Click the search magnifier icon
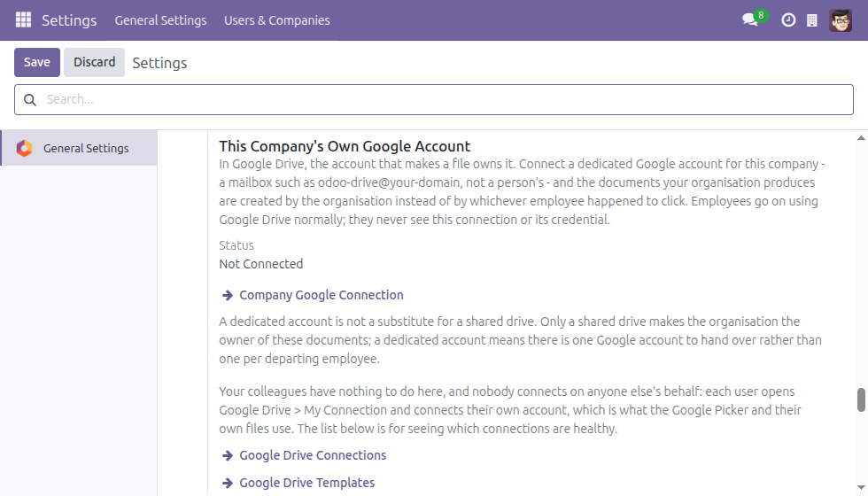This screenshot has height=496, width=868. [30, 99]
